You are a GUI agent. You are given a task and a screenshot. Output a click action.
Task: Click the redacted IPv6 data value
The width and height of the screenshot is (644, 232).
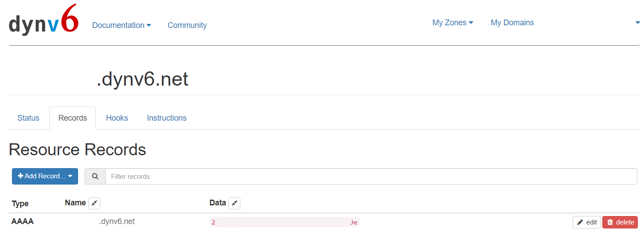click(284, 222)
